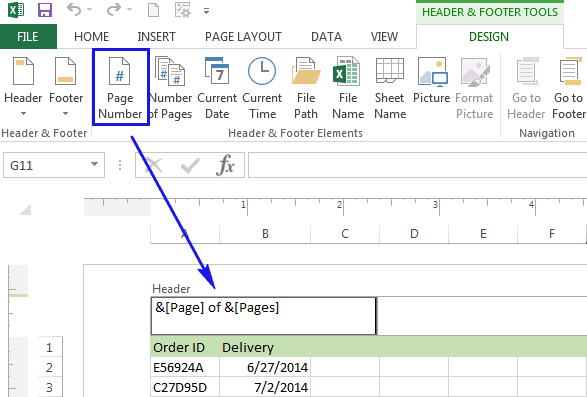Click inside the formula bar input
587x397 pixels.
click(417, 165)
